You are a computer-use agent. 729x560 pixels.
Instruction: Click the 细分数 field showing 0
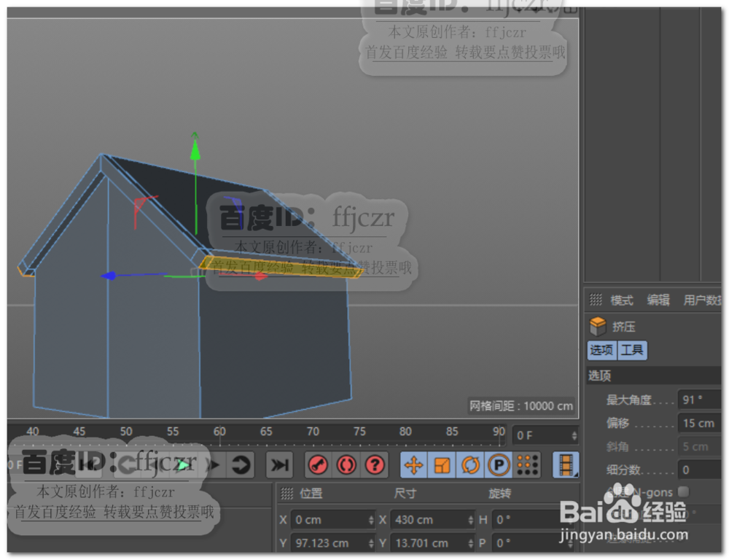point(699,470)
